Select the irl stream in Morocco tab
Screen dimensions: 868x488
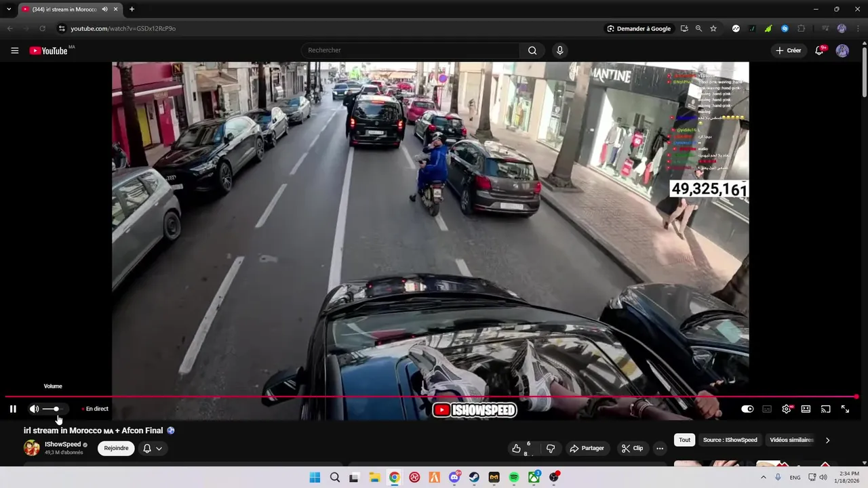pyautogui.click(x=70, y=9)
